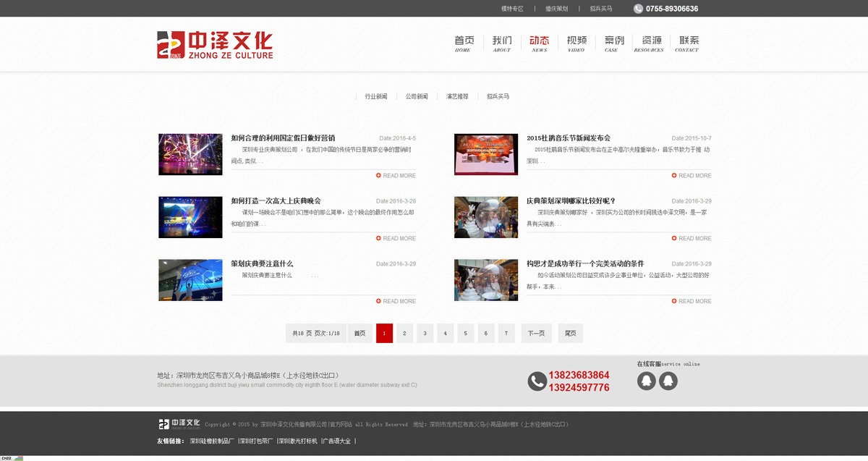Open the concert lights article thumbnail
Viewport: 868px width, 461px height.
190,154
